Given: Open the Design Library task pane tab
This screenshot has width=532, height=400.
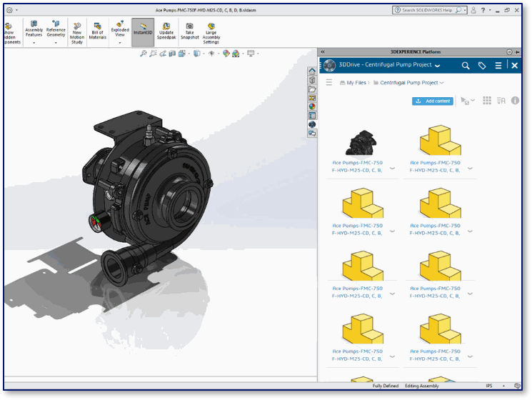Looking at the screenshot, I should (x=312, y=80).
